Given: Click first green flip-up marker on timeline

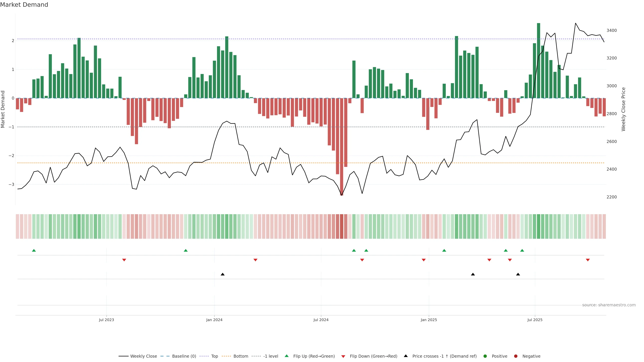Looking at the screenshot, I should pos(34,250).
